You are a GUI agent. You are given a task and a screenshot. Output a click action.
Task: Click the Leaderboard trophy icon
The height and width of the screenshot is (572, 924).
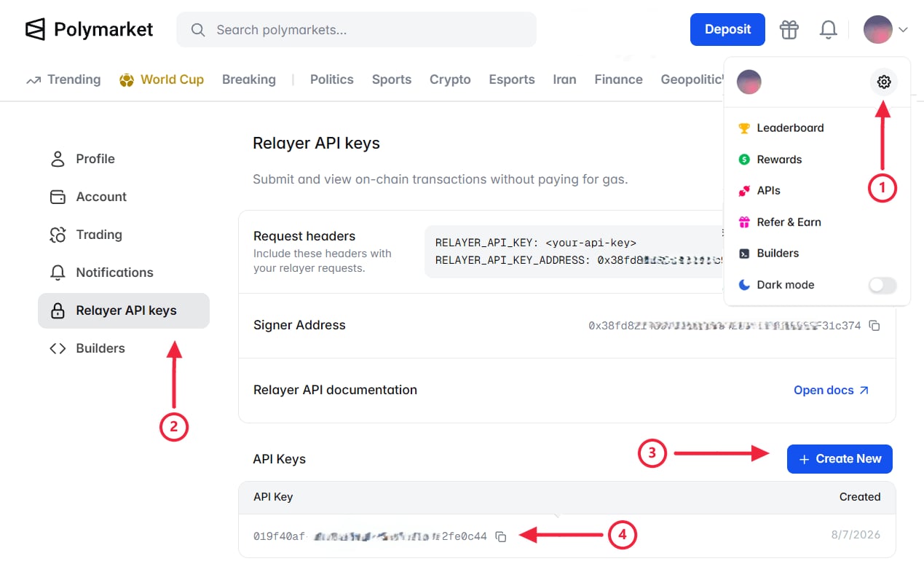(744, 128)
